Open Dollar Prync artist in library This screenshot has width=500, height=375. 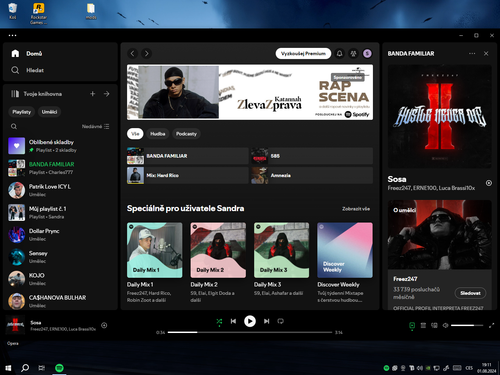click(60, 235)
